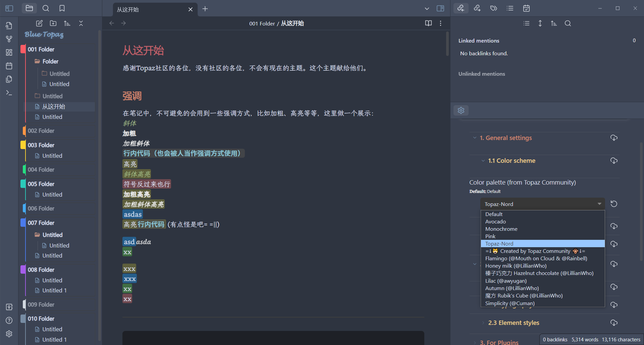Open outgoing links tab icon
644x345 pixels.
click(x=477, y=8)
